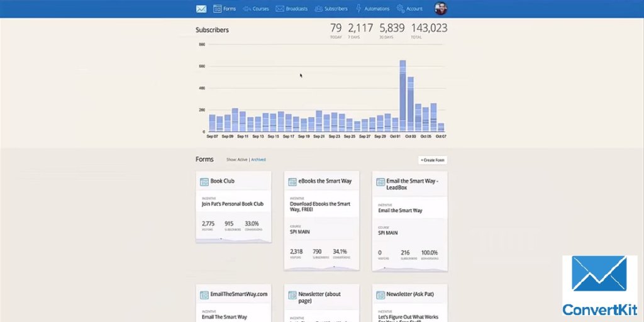The width and height of the screenshot is (644, 322).
Task: Click the Subscribers chart heading
Action: 213,30
